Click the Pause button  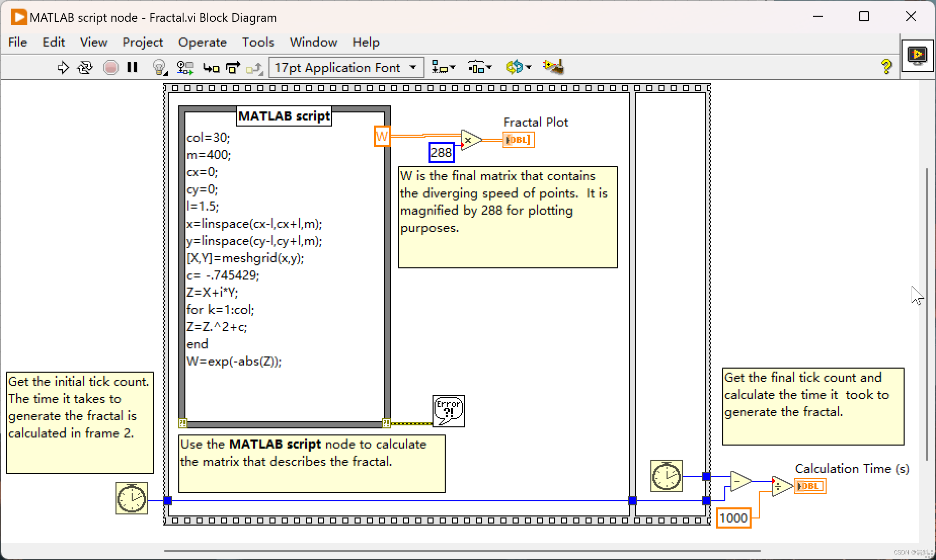click(133, 67)
